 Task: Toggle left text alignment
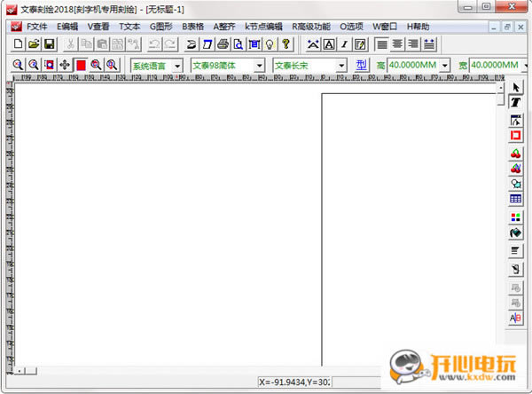coord(381,44)
